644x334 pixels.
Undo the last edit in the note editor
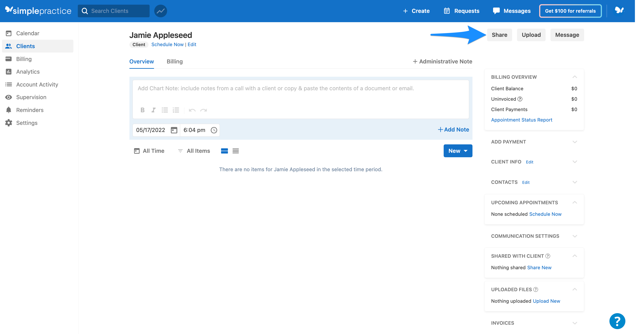192,110
